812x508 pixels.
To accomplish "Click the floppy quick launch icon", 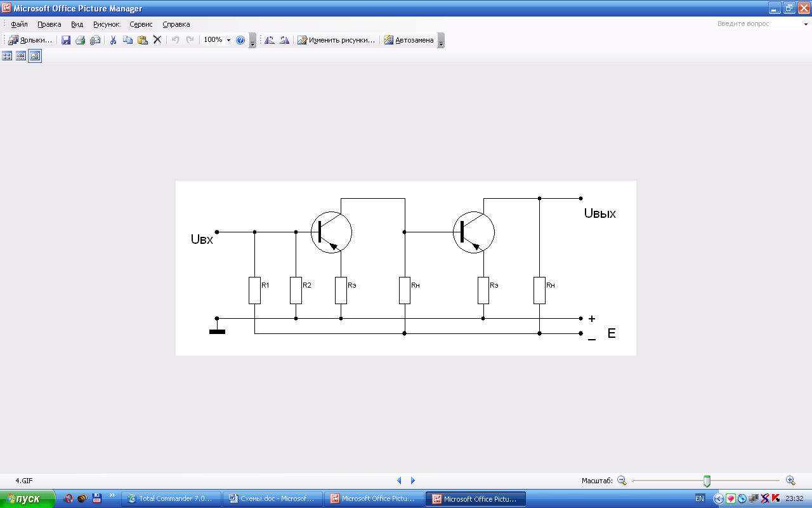I will [97, 498].
